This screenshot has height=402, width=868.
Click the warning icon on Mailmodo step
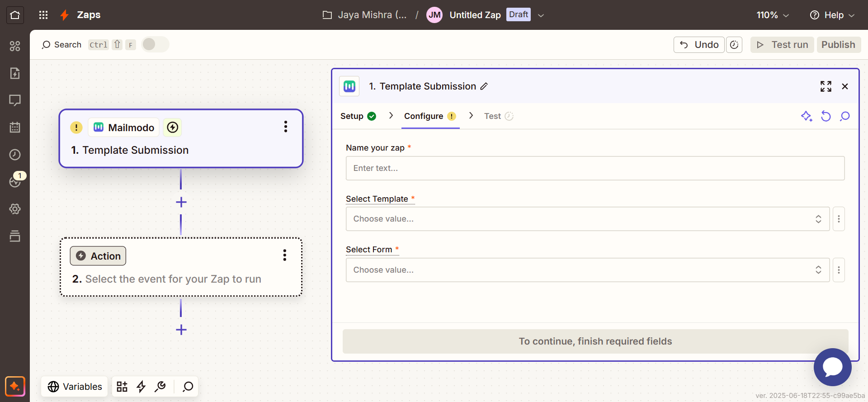coord(76,128)
